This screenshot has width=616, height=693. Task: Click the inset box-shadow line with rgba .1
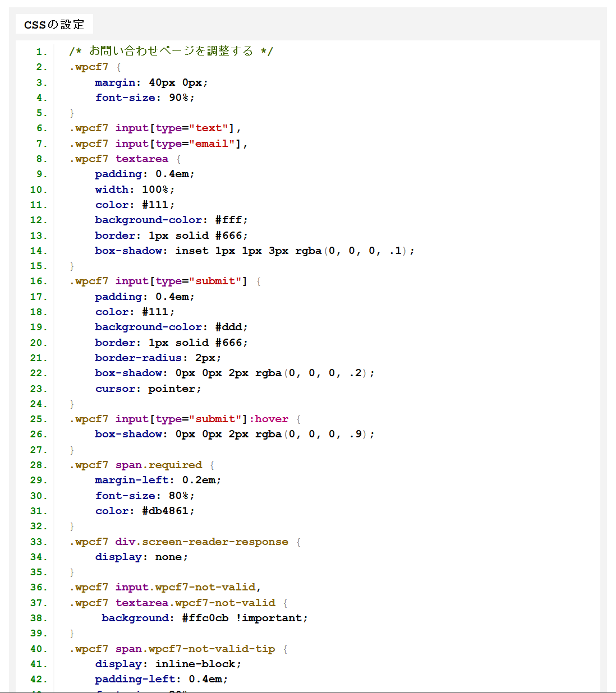point(255,251)
